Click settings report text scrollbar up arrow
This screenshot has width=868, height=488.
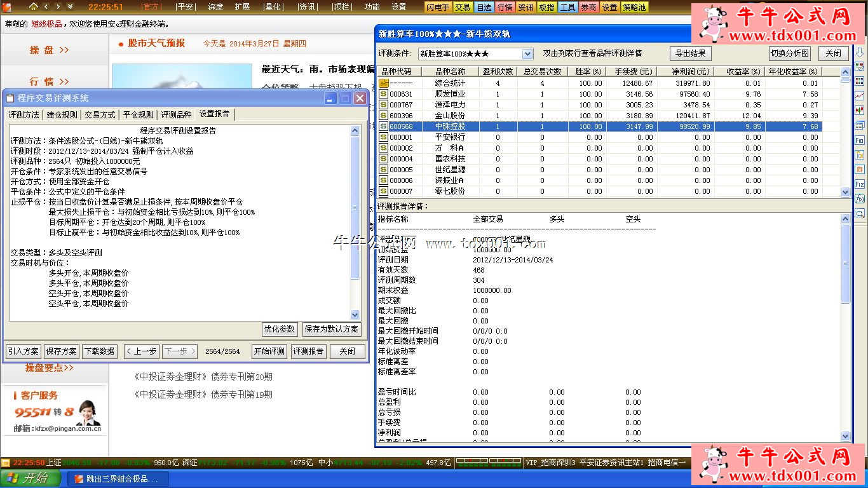(x=355, y=130)
